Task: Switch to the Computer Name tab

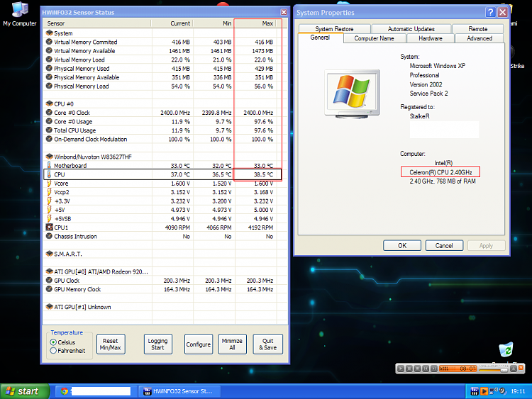Action: [375, 38]
